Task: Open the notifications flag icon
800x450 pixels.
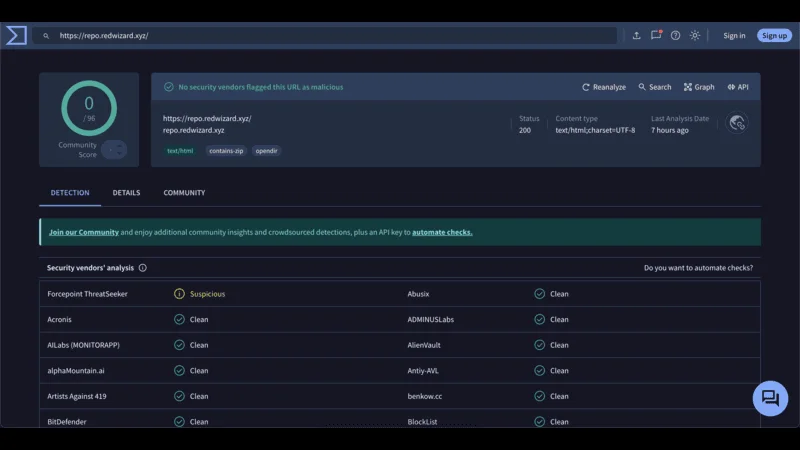Action: click(x=656, y=35)
